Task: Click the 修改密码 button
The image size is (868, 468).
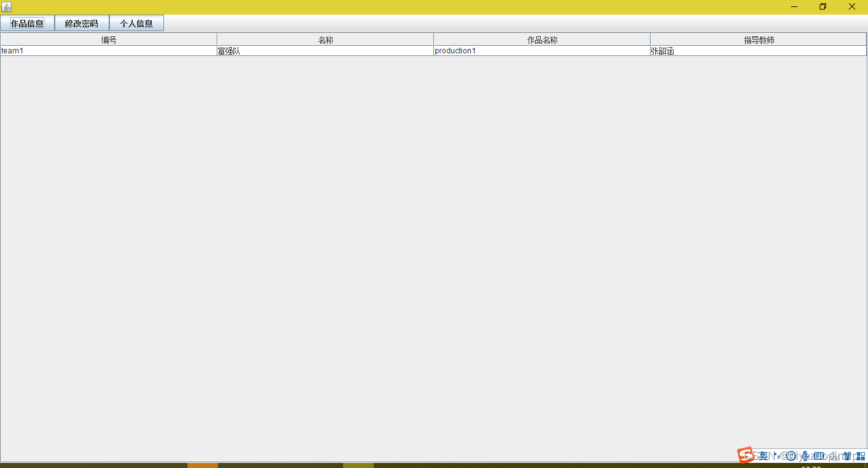Action: (x=82, y=24)
